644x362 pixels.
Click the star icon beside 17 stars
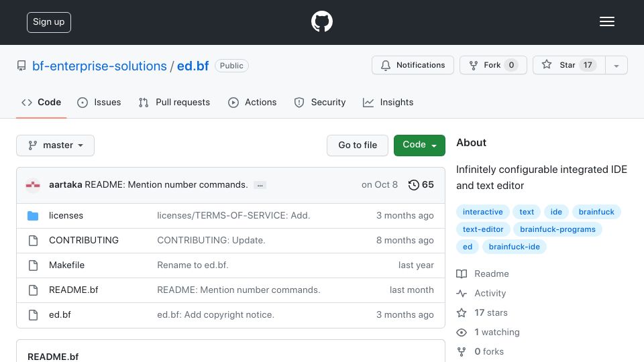[462, 313]
